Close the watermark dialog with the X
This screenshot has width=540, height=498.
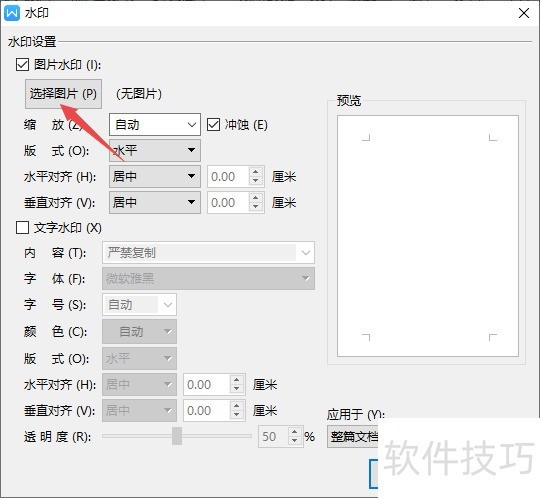(524, 13)
